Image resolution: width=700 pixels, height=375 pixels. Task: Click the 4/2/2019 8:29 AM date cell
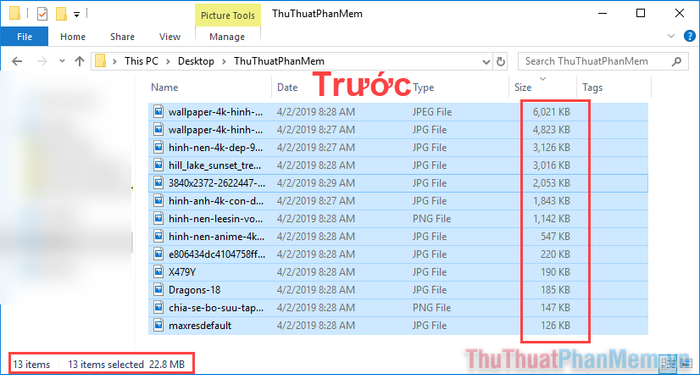click(316, 183)
